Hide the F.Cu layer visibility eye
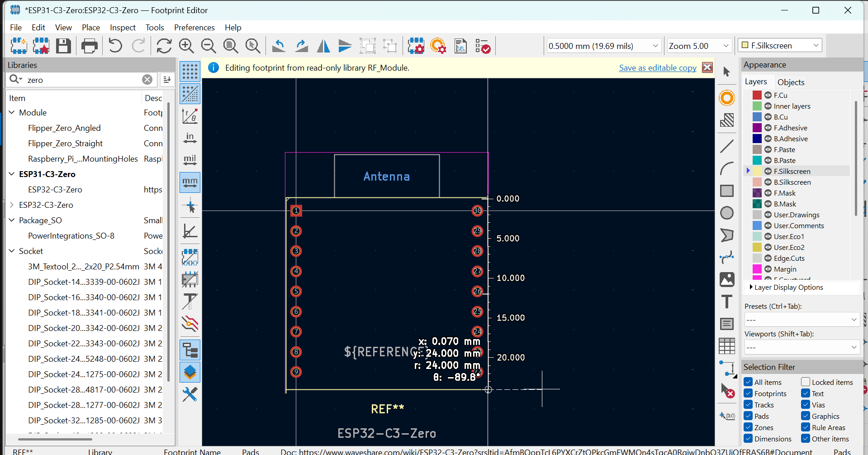Screen dimensions: 868x455 [768, 96]
